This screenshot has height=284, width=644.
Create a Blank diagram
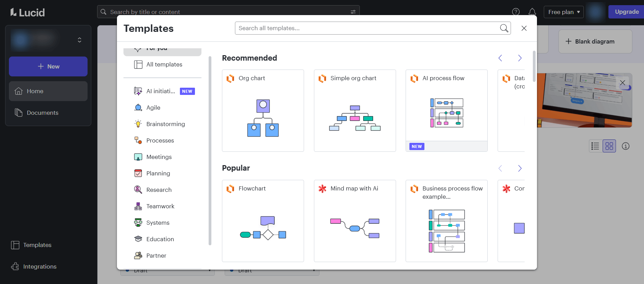595,41
